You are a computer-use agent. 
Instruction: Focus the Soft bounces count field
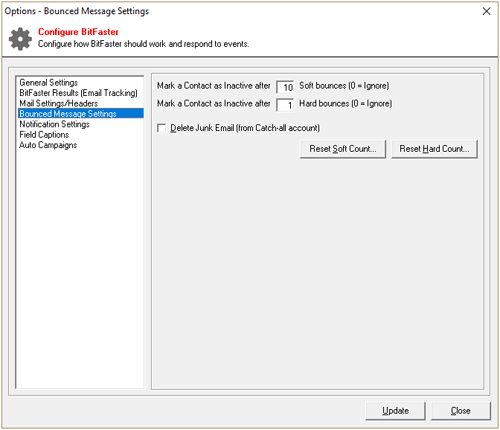point(285,87)
